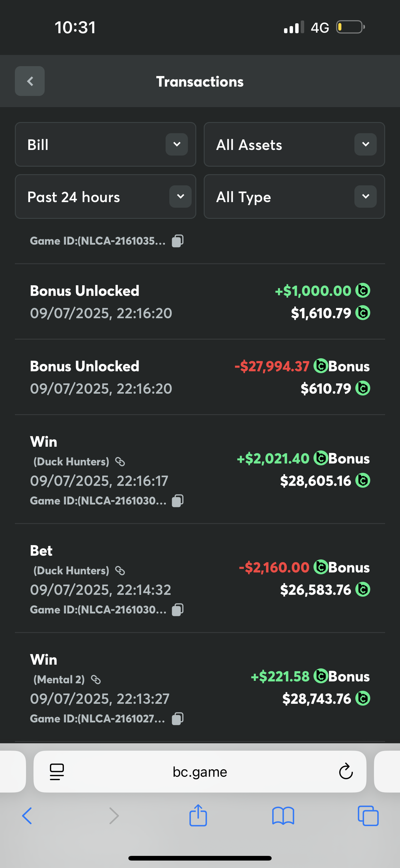
Task: Copy Game ID of Duck Hunters bet
Action: (177, 609)
